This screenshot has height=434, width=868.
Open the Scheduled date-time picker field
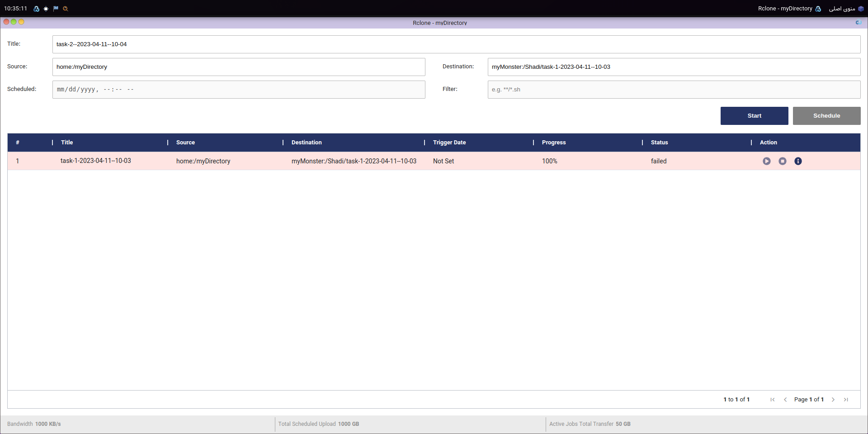pyautogui.click(x=239, y=90)
